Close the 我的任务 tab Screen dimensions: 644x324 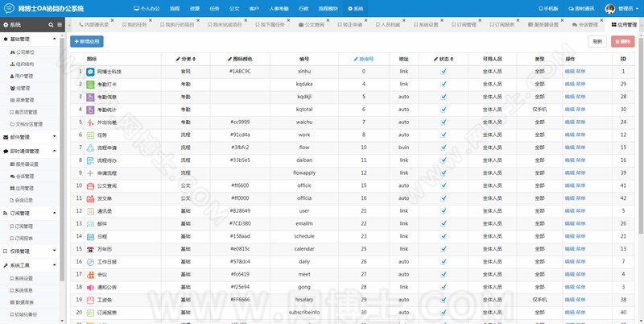coord(151,20)
